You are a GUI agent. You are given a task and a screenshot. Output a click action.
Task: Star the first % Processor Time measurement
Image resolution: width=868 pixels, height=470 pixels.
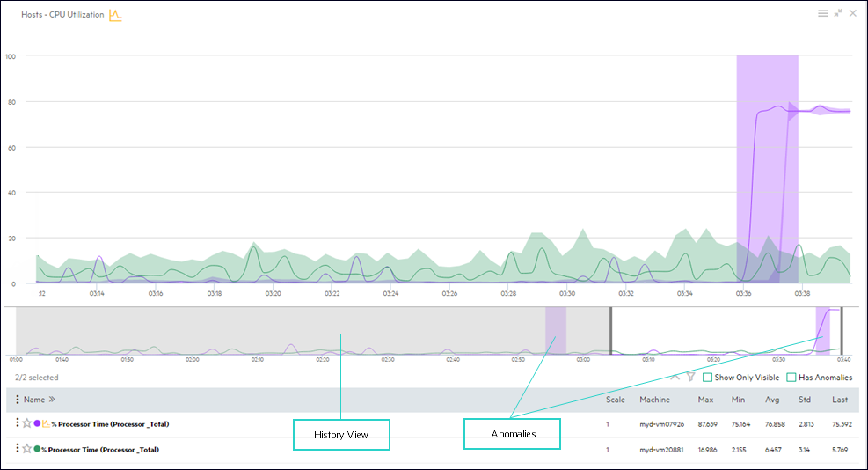[x=26, y=423]
